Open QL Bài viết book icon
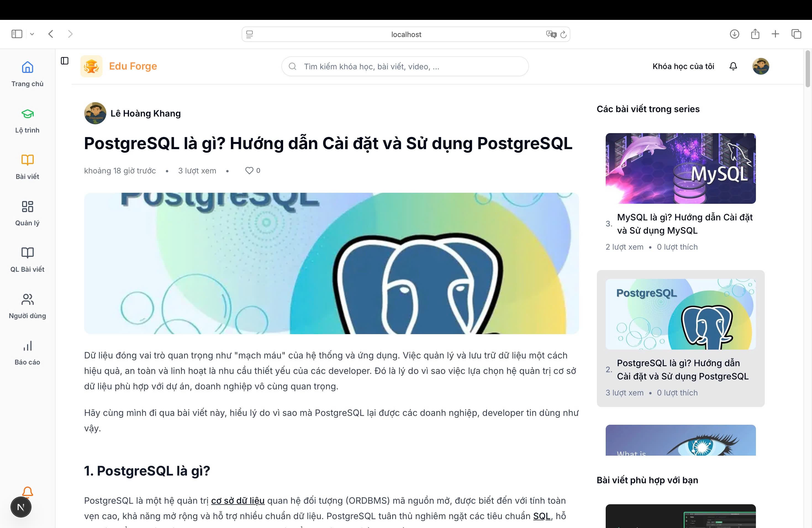The image size is (812, 528). pos(27,253)
